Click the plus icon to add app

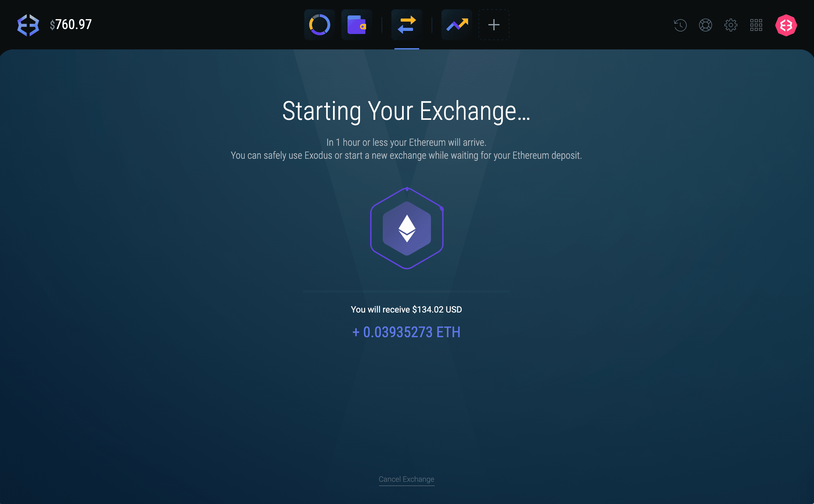[494, 25]
